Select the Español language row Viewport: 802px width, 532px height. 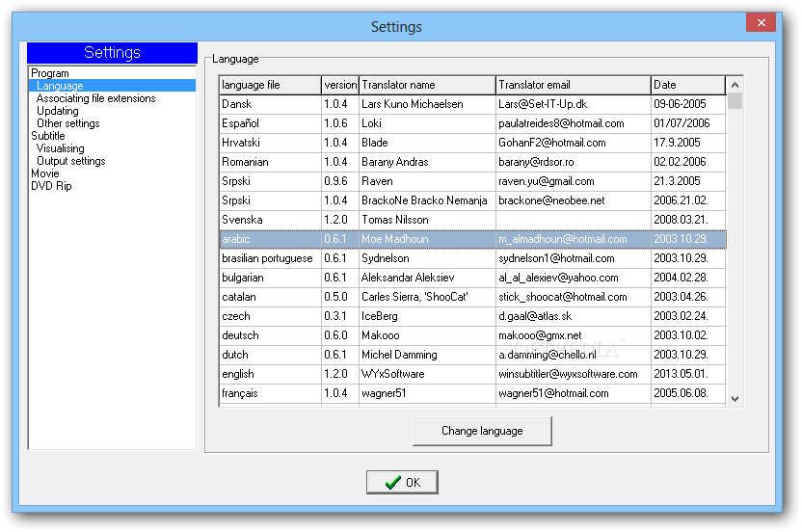click(472, 123)
